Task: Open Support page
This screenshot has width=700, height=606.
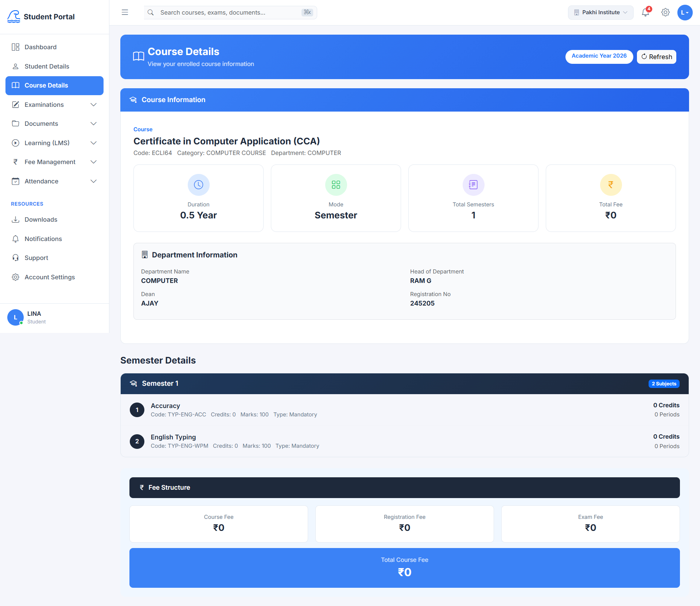Action: [x=55, y=258]
